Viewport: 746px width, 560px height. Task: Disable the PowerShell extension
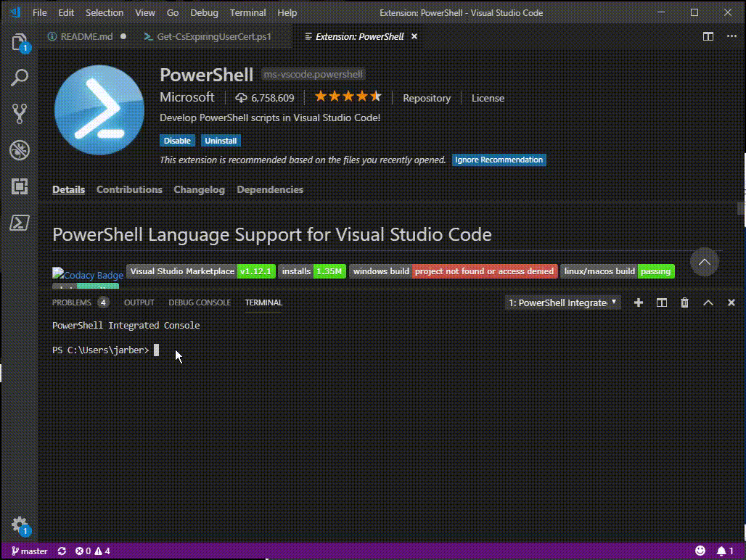(x=177, y=141)
